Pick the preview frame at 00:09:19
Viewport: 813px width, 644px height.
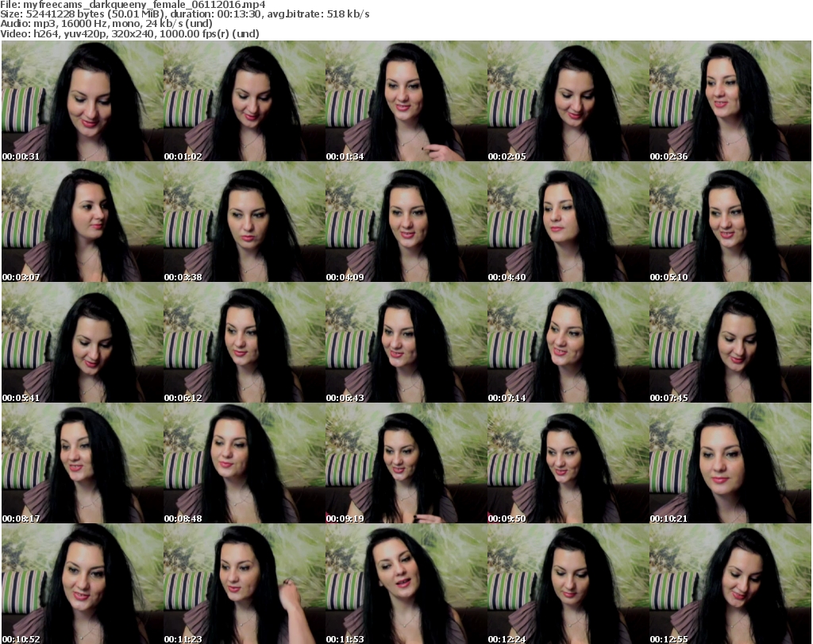406,463
